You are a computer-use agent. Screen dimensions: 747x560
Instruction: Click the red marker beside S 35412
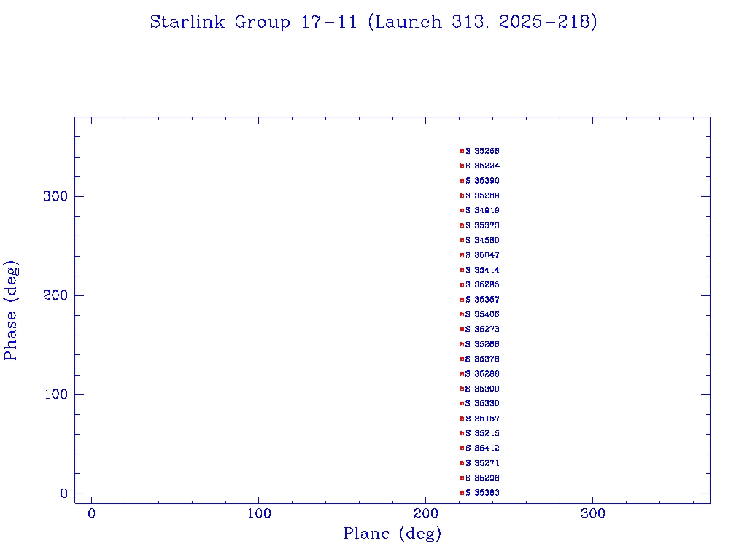click(462, 448)
